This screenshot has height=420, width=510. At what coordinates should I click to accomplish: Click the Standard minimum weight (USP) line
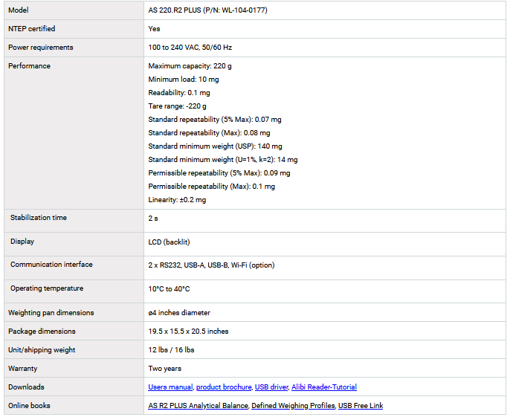pos(215,146)
